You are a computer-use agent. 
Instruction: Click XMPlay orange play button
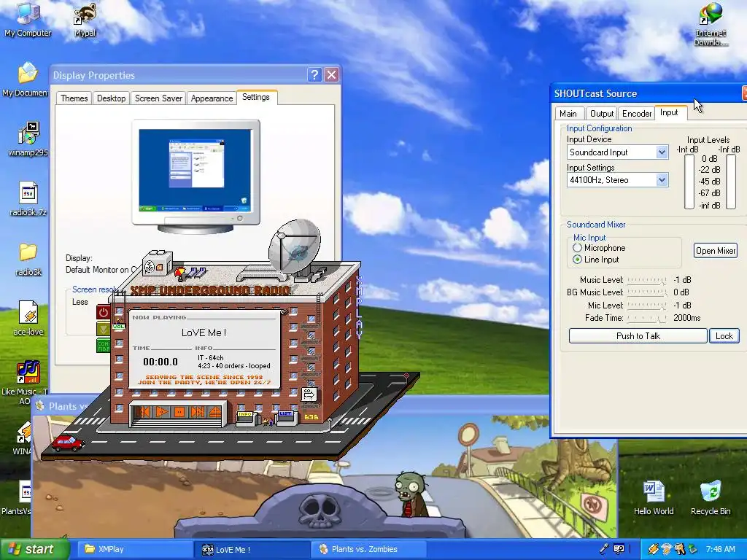(x=163, y=411)
